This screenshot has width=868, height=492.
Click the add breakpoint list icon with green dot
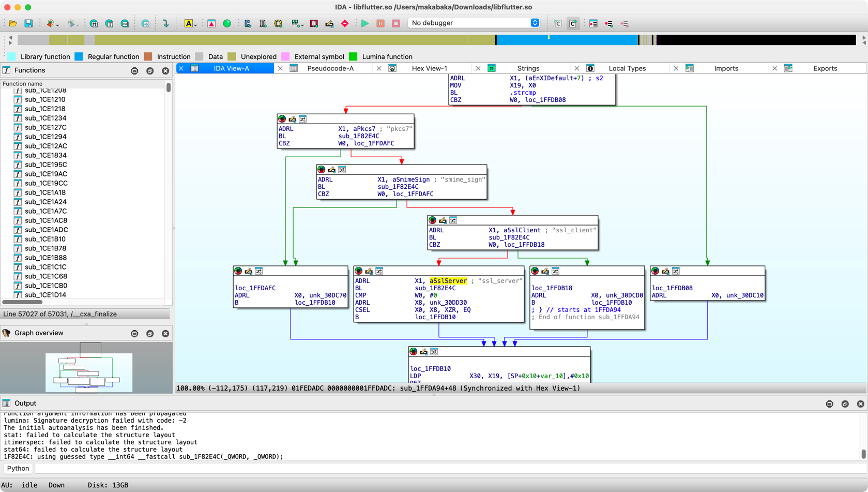click(609, 23)
